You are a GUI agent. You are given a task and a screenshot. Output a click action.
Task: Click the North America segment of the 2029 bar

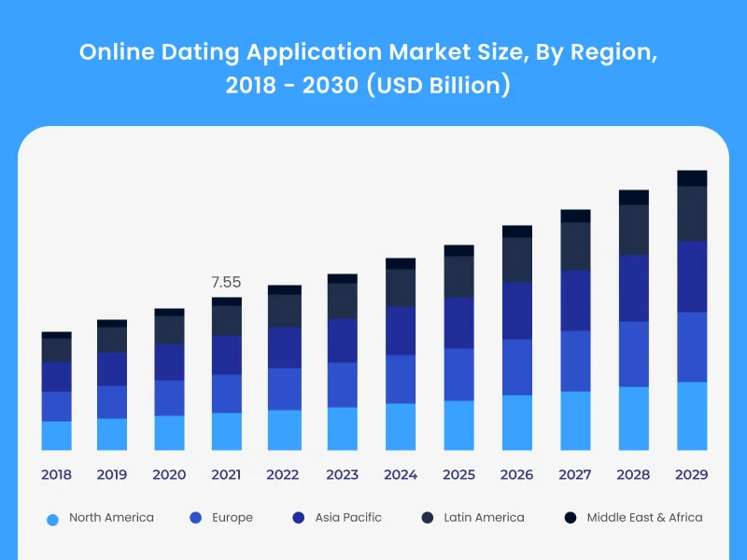pyautogui.click(x=692, y=415)
